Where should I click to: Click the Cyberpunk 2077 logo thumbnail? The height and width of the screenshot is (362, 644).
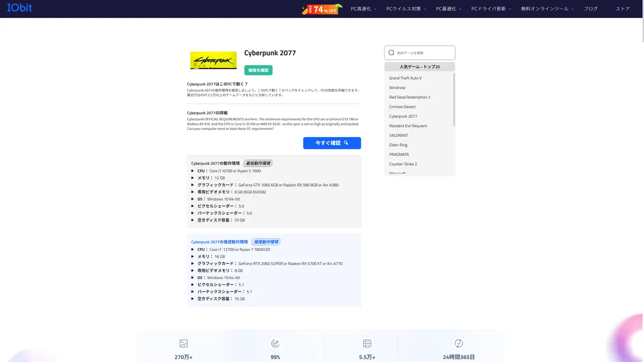pos(213,61)
